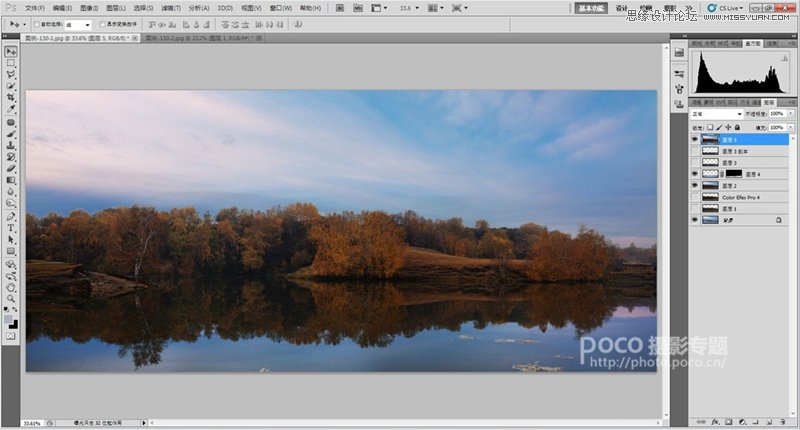Open the Edit (E) menu
The height and width of the screenshot is (430, 800).
(x=62, y=8)
